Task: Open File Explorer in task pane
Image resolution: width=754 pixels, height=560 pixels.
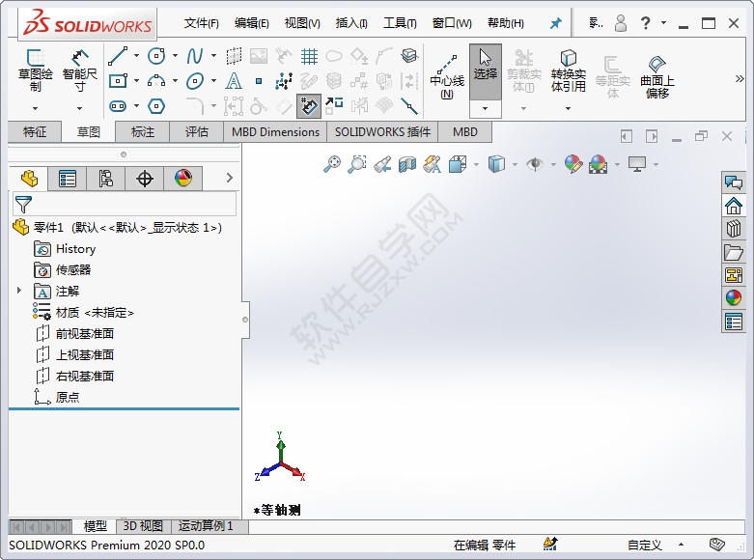Action: (734, 252)
